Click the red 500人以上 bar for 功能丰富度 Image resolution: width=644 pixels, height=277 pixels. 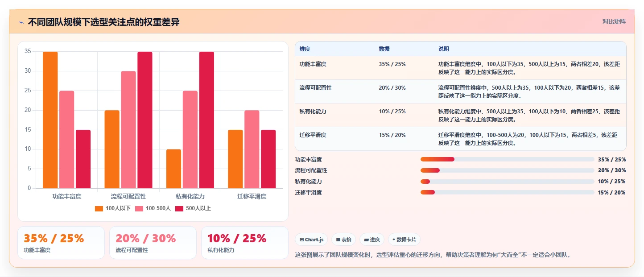[83, 159]
